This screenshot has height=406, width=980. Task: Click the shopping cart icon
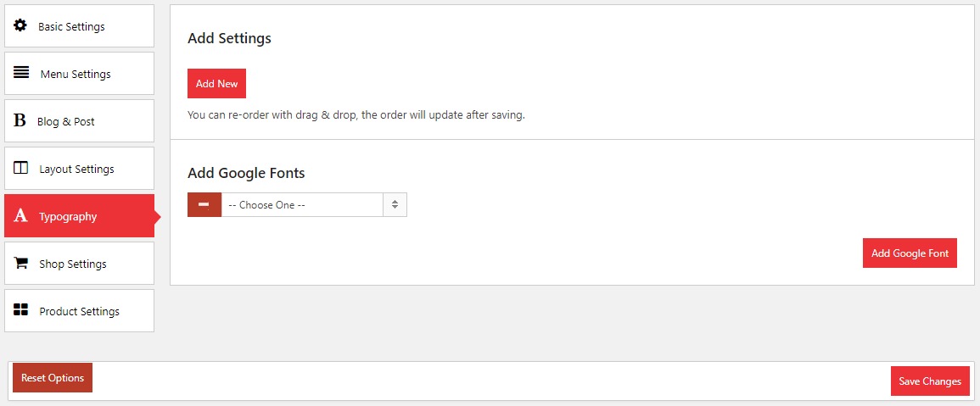click(x=21, y=264)
